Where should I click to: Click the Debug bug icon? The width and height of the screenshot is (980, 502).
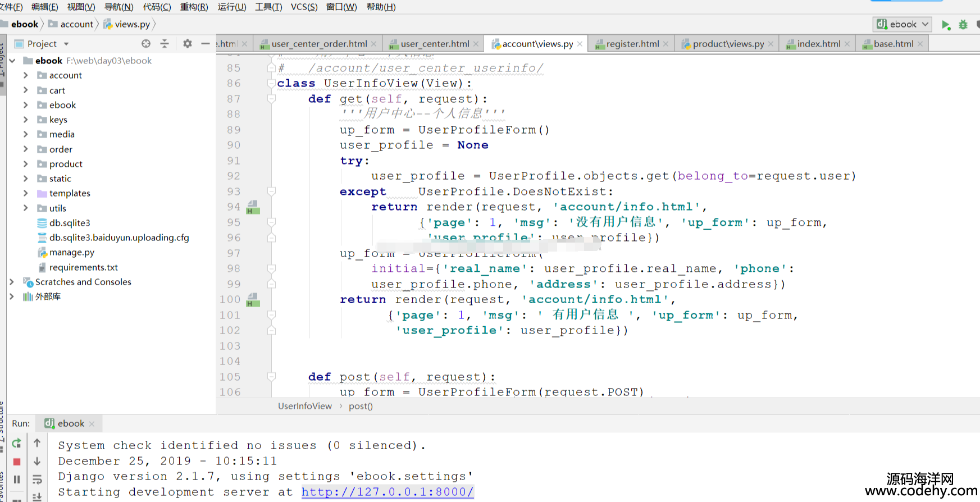(963, 25)
